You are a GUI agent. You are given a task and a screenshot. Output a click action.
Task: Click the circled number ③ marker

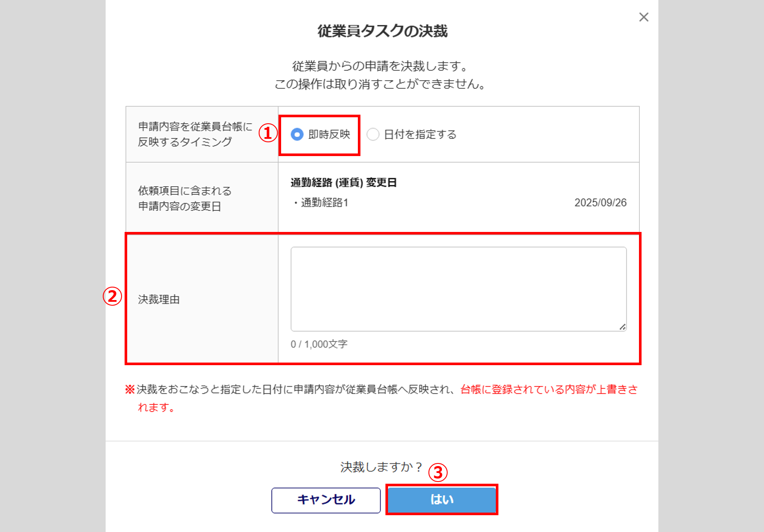coord(438,473)
